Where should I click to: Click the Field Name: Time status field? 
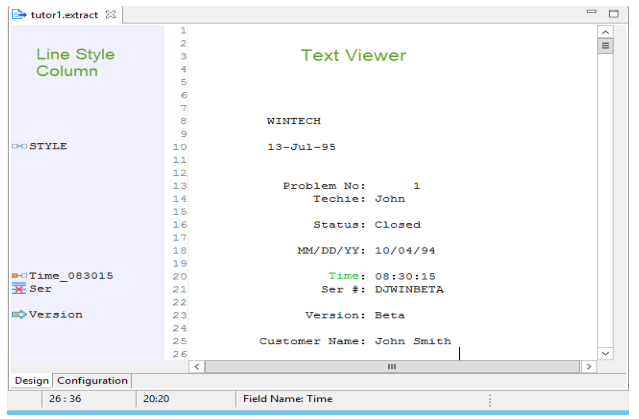(287, 399)
